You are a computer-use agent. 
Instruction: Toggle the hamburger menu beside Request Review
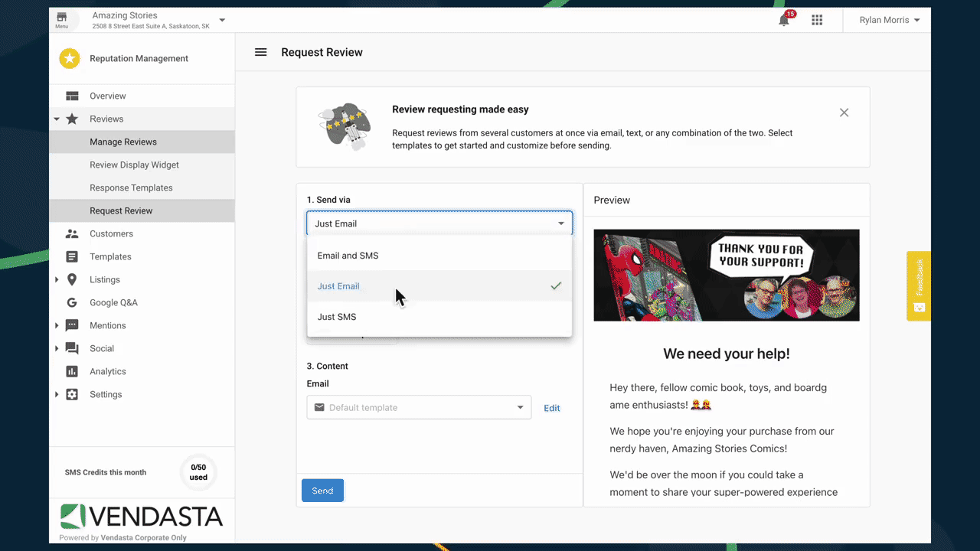tap(260, 52)
